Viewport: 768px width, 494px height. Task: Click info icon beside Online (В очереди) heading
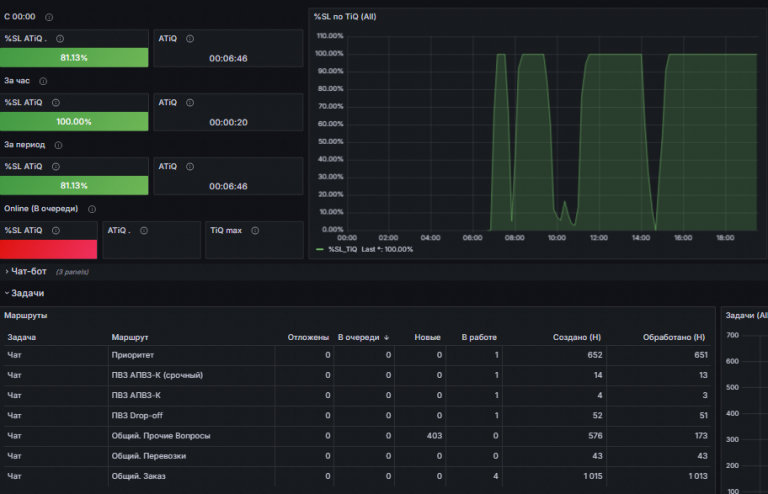(92, 209)
